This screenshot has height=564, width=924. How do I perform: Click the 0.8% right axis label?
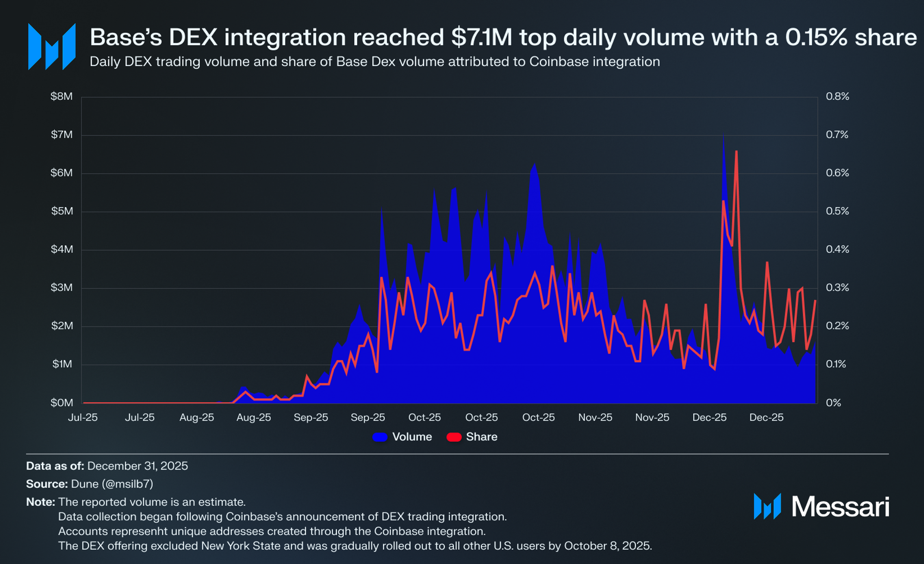point(837,97)
